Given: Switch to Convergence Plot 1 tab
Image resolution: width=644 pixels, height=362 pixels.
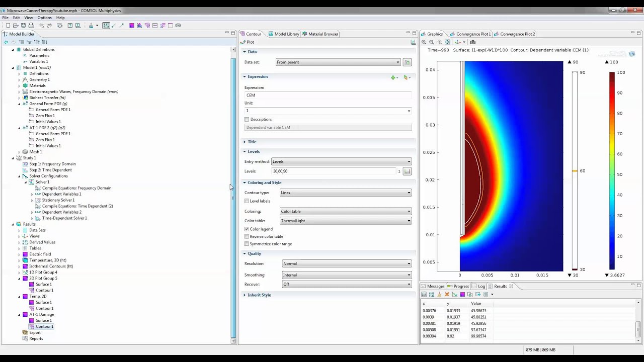Looking at the screenshot, I should pos(470,34).
